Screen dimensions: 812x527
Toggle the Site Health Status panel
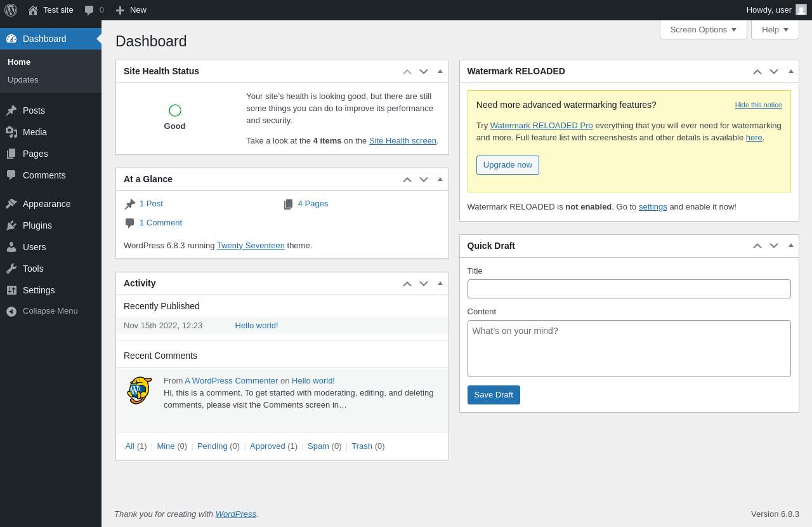[x=440, y=71]
